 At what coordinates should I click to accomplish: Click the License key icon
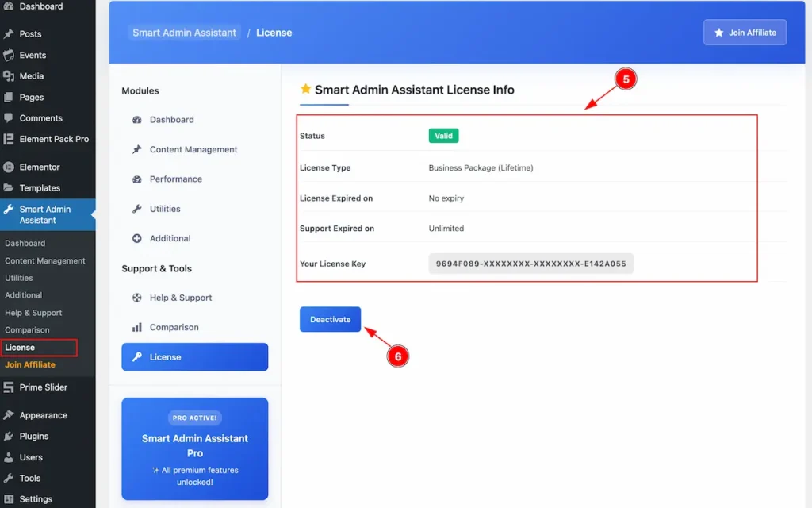[x=136, y=357]
